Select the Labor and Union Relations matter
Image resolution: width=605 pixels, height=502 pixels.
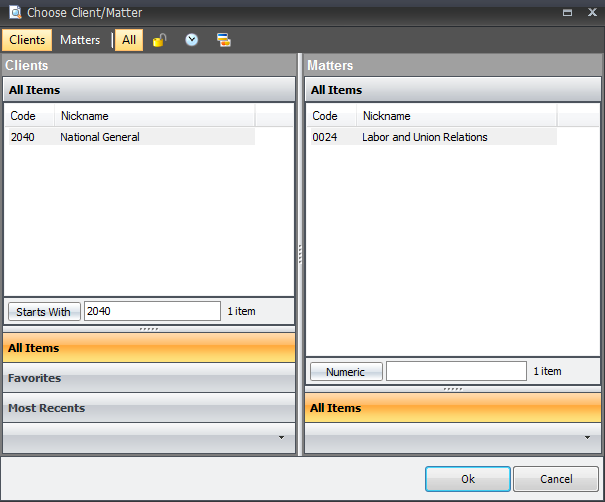424,137
